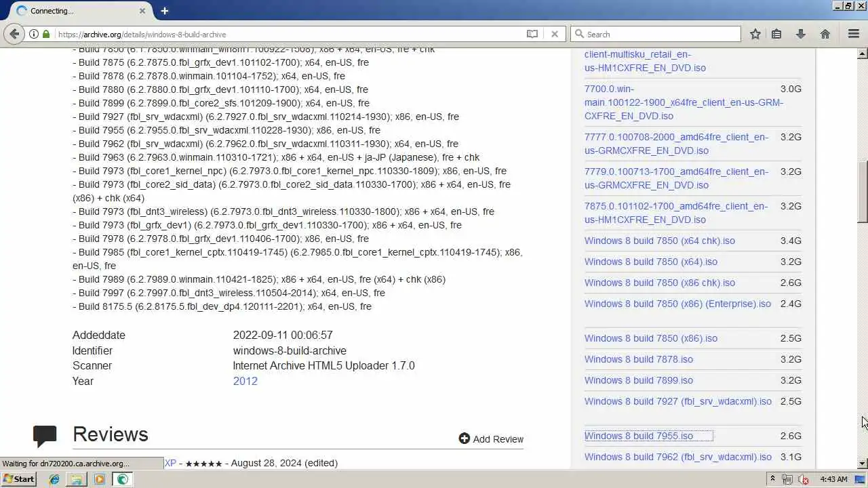
Task: Select the Connecting... tab
Action: [x=80, y=11]
